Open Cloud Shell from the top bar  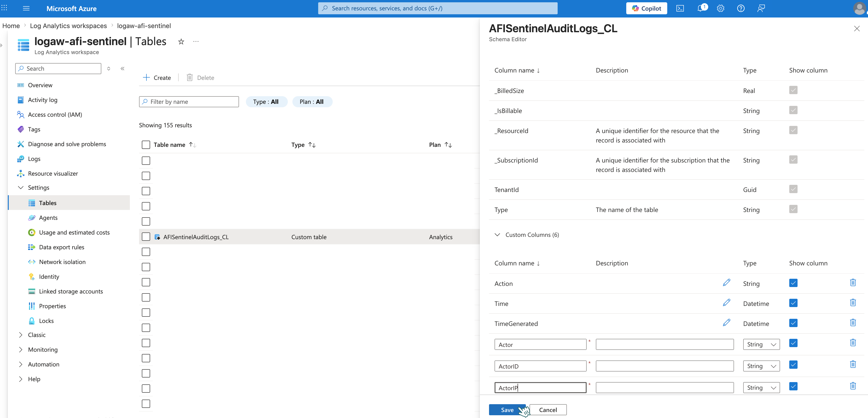(680, 9)
